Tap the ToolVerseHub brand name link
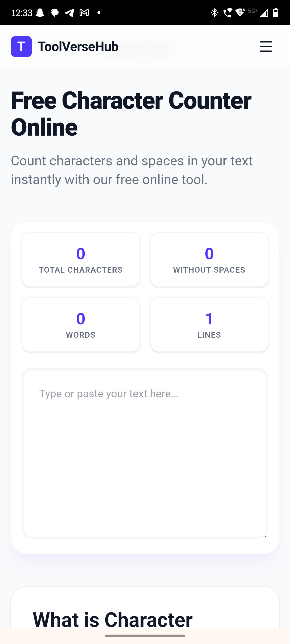The image size is (290, 644). (78, 47)
